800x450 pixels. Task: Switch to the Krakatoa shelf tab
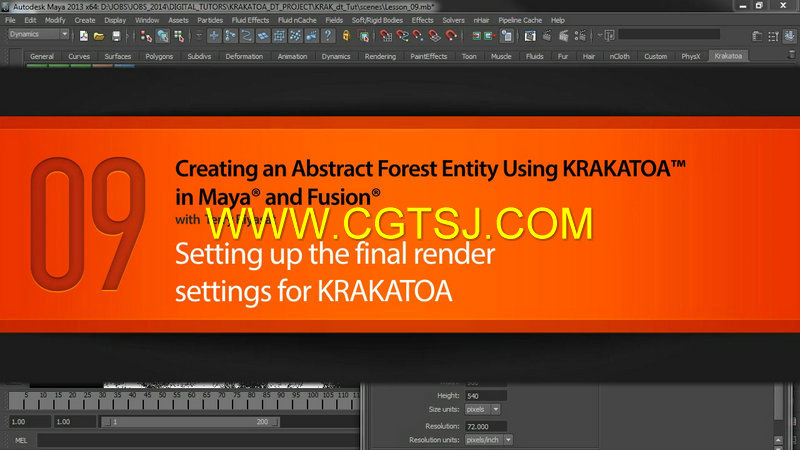[728, 56]
